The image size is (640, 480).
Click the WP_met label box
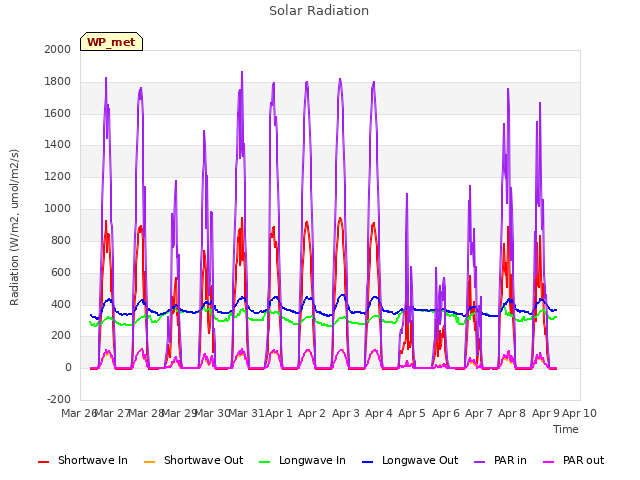tap(111, 42)
